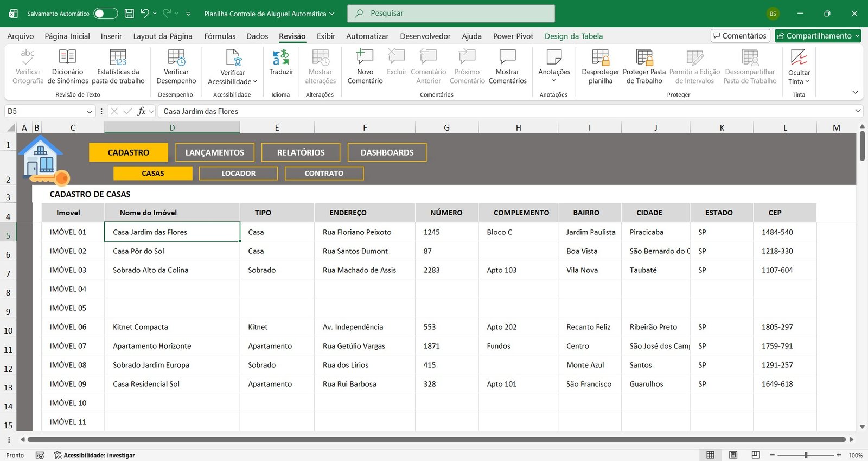
Task: Click the macro recording icon in status bar
Action: (x=40, y=455)
